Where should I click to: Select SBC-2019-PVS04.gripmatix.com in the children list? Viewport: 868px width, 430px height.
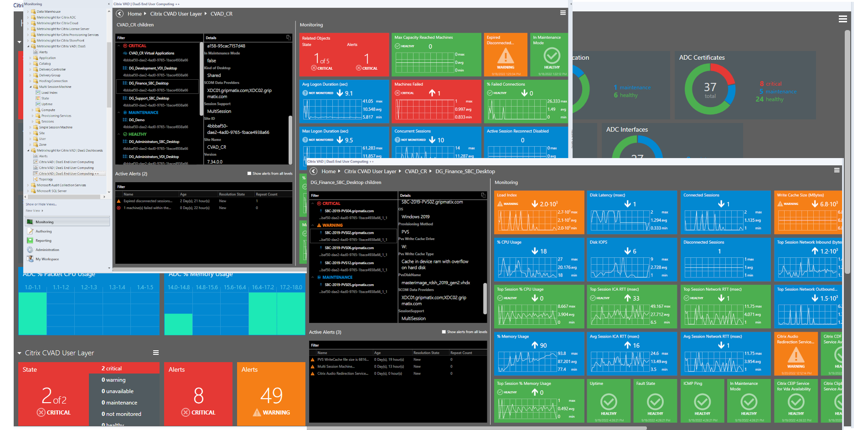[x=353, y=214]
